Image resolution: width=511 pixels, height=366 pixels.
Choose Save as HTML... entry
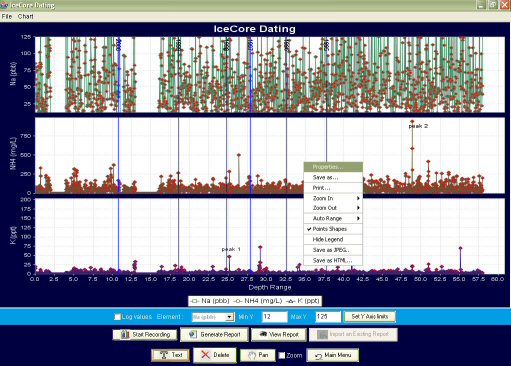point(333,261)
